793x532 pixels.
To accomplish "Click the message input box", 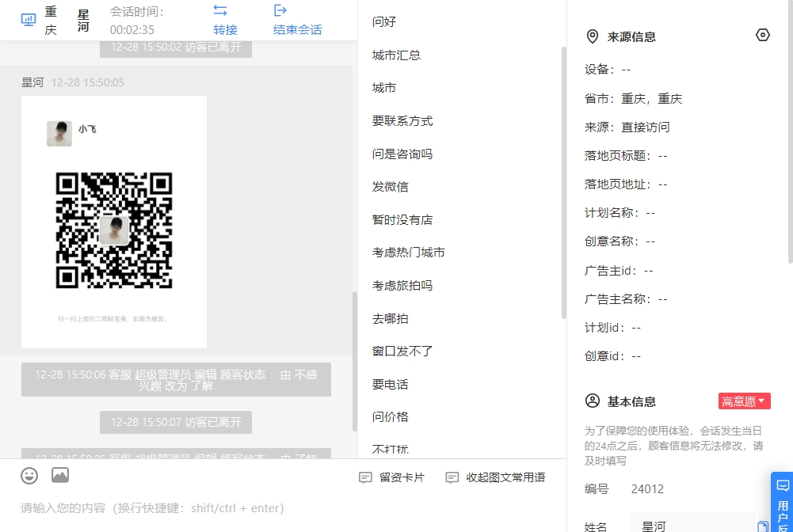I will (284, 508).
